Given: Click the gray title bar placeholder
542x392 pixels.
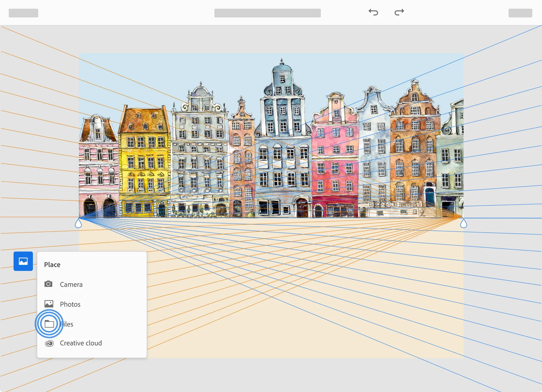Looking at the screenshot, I should coord(267,13).
